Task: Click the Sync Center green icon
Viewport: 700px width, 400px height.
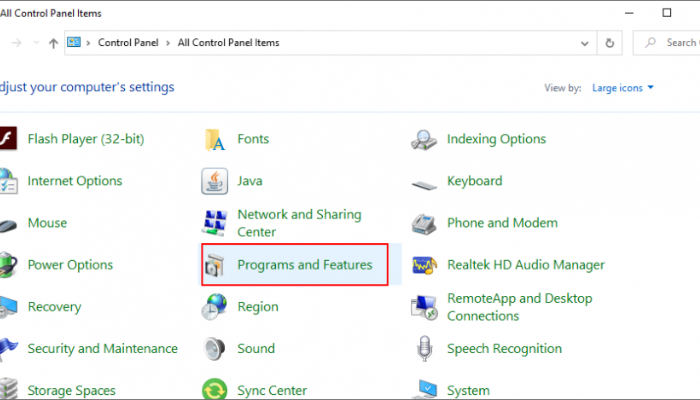Action: 214,389
